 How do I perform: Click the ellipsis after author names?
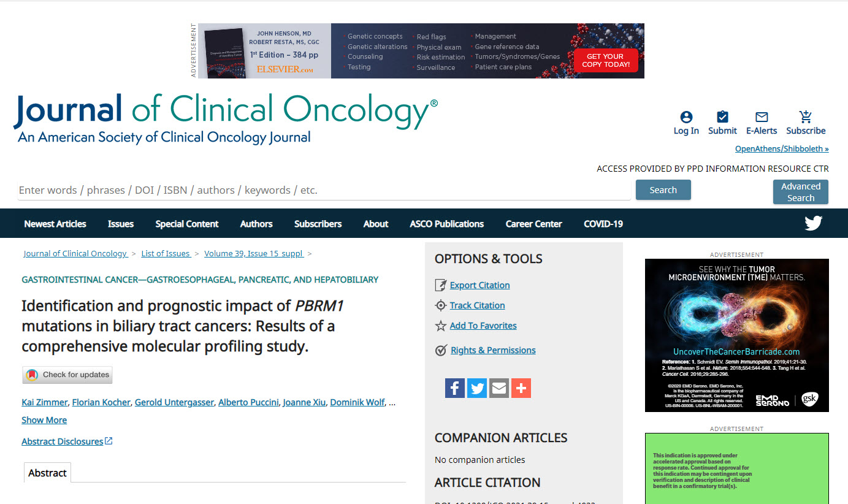pos(392,402)
